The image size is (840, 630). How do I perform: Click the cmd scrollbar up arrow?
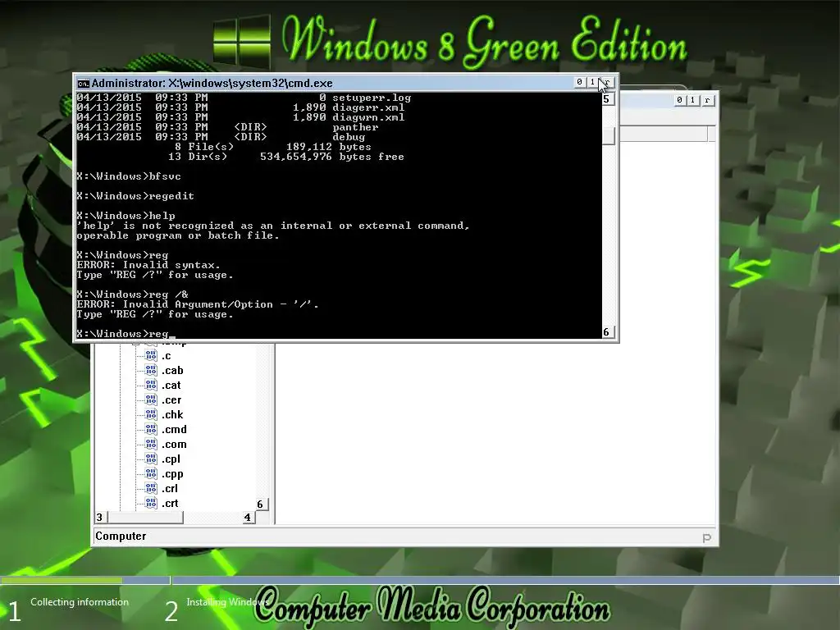[x=608, y=99]
